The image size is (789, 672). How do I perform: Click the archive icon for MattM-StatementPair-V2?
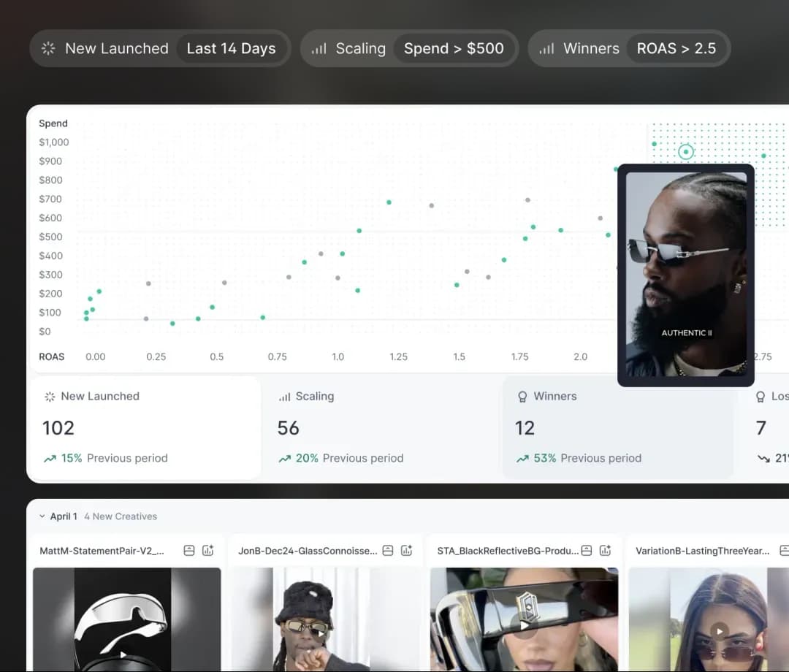pos(189,550)
